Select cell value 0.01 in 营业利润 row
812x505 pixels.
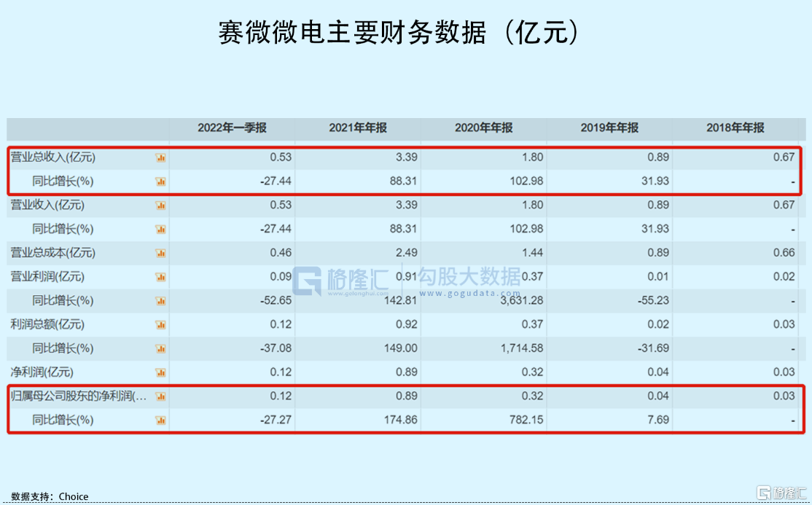click(658, 277)
